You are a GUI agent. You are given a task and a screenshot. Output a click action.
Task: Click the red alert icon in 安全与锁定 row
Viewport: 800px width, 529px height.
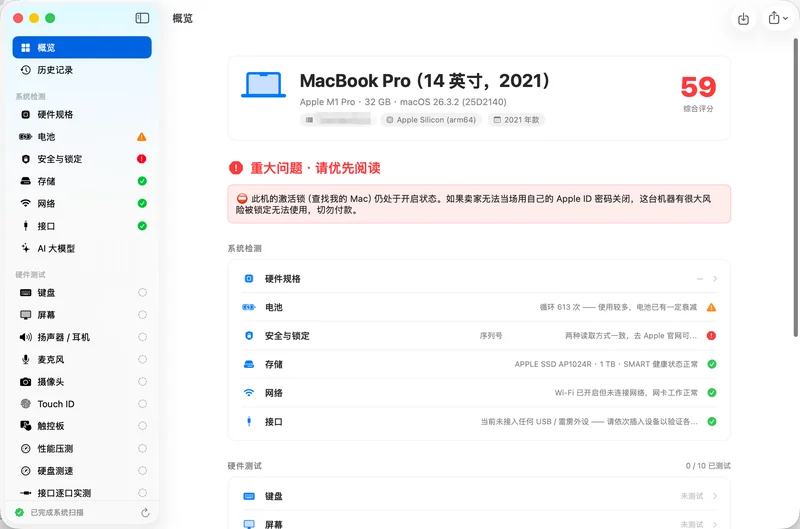pyautogui.click(x=711, y=336)
